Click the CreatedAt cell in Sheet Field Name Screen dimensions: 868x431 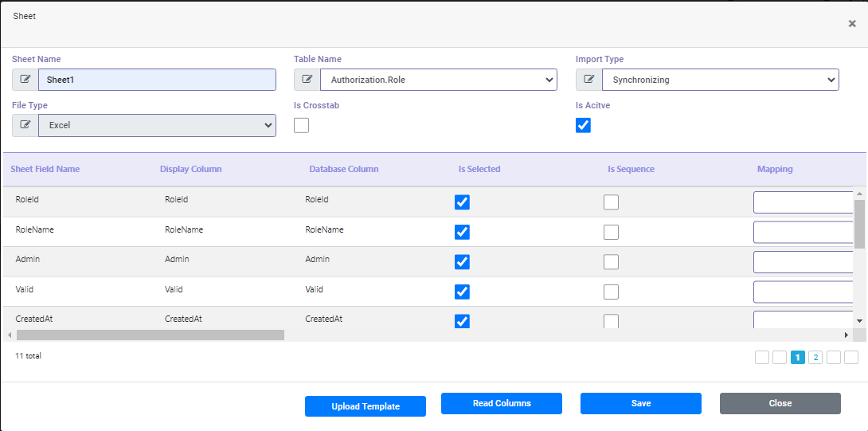(33, 319)
